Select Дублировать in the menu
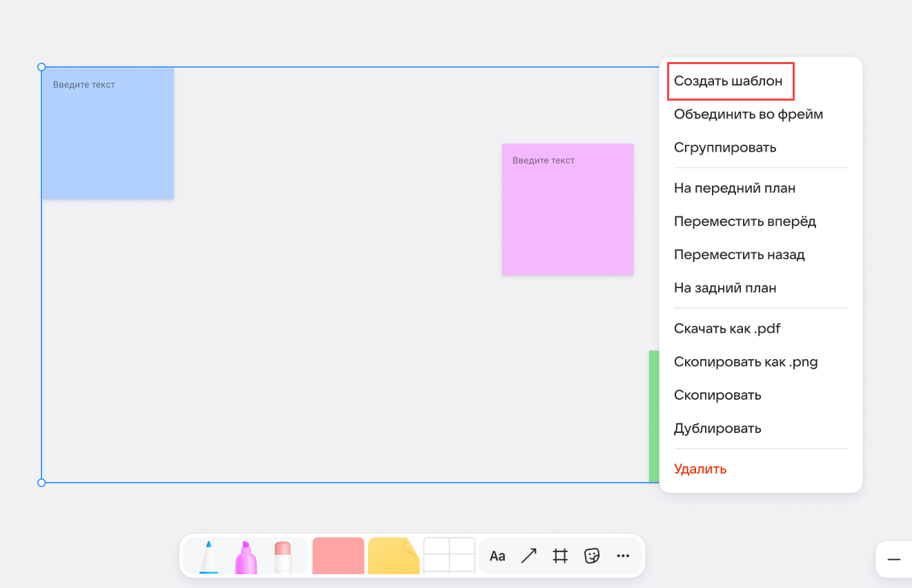Viewport: 912px width, 588px height. [717, 428]
